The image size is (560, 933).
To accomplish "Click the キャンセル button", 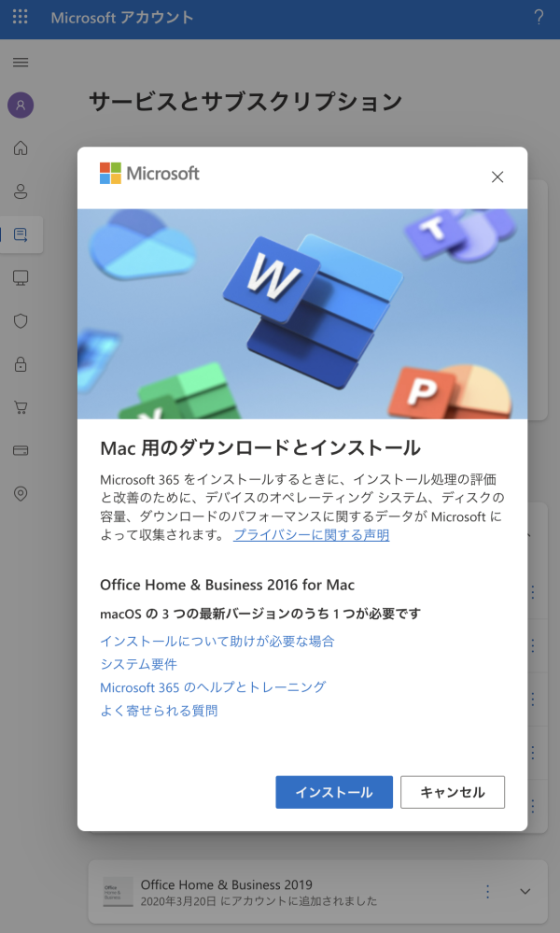I will pos(453,792).
